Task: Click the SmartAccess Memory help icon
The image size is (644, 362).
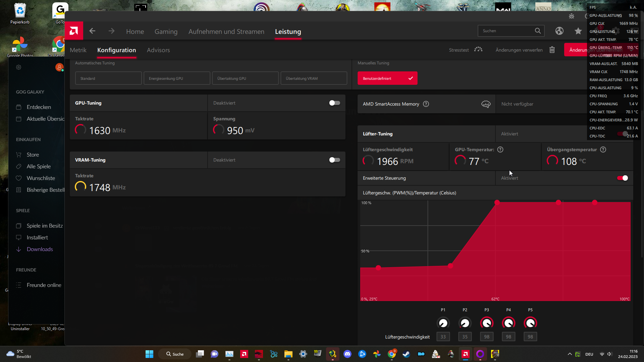Action: pos(426,104)
